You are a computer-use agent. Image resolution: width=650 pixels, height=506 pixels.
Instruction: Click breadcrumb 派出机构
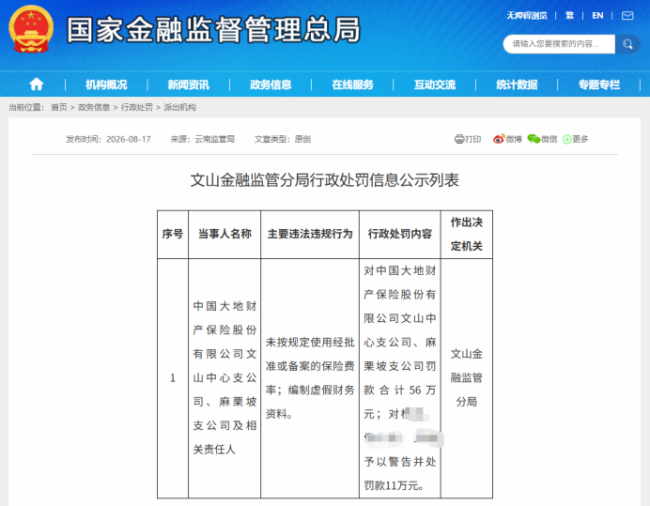[179, 107]
